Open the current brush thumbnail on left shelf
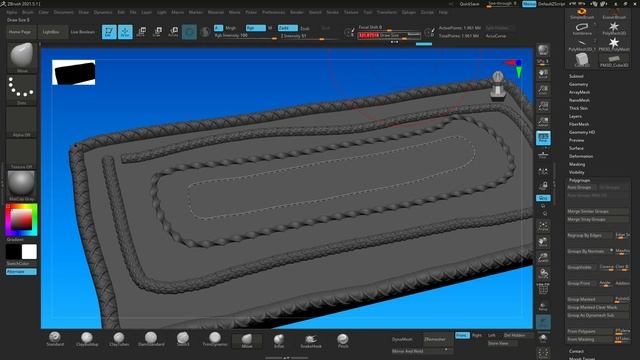The width and height of the screenshot is (640, 360). 22,57
